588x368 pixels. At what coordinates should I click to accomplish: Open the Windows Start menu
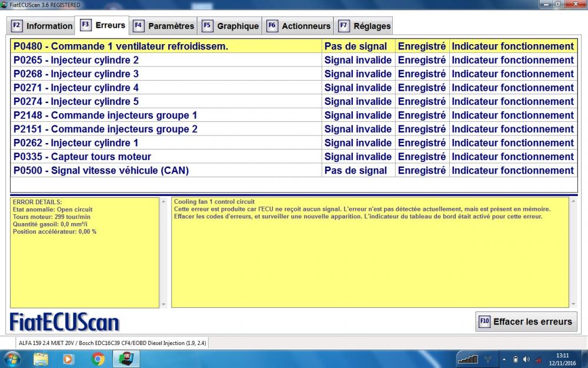tap(11, 359)
